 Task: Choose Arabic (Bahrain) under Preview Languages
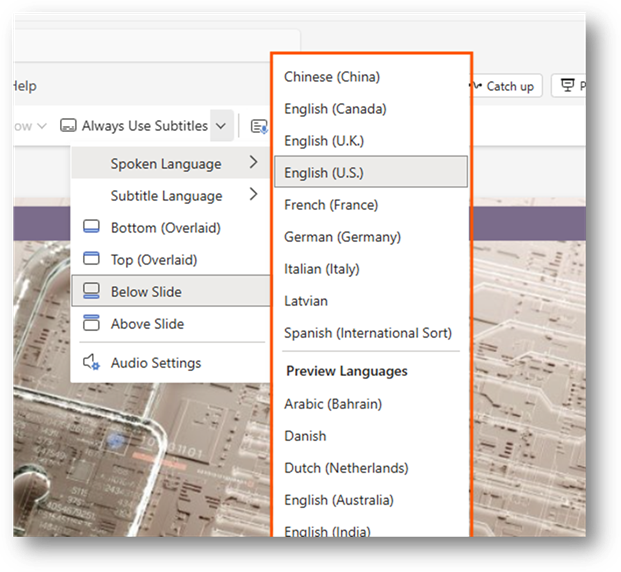coord(332,404)
